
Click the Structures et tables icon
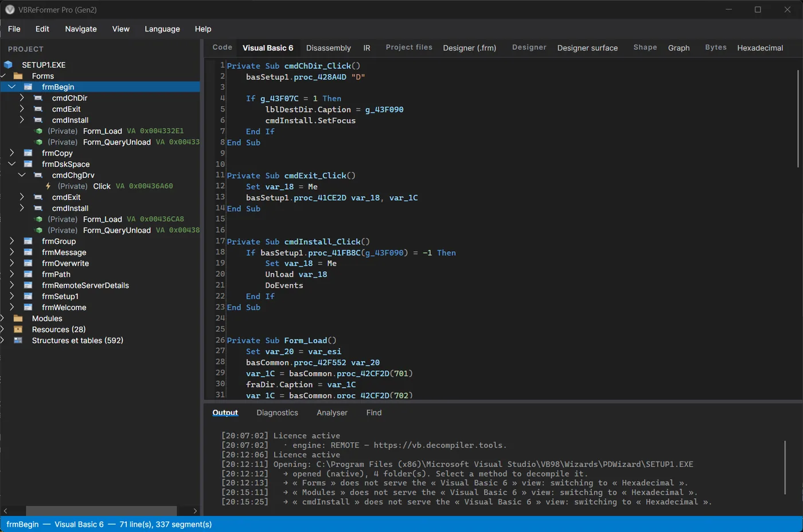(x=18, y=341)
